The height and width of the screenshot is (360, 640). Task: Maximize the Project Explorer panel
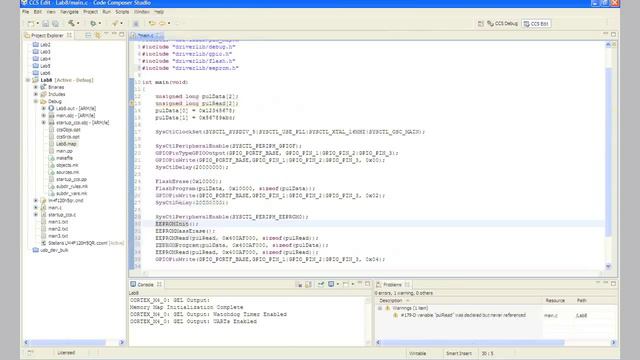tap(122, 35)
